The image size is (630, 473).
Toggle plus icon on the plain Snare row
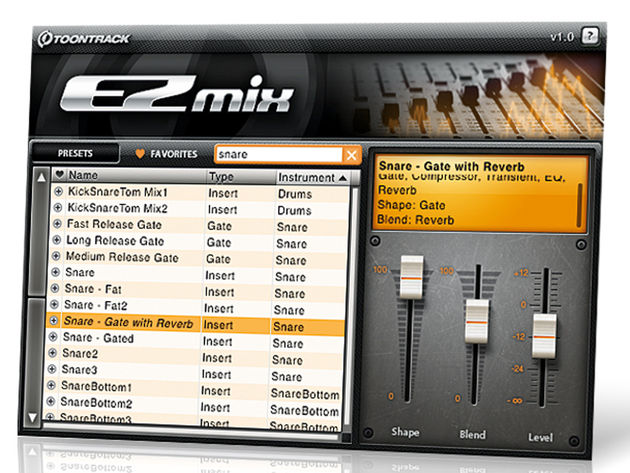55,272
